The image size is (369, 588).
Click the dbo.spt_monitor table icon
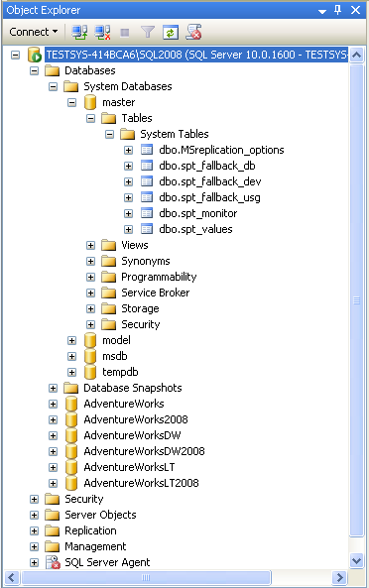click(x=147, y=213)
